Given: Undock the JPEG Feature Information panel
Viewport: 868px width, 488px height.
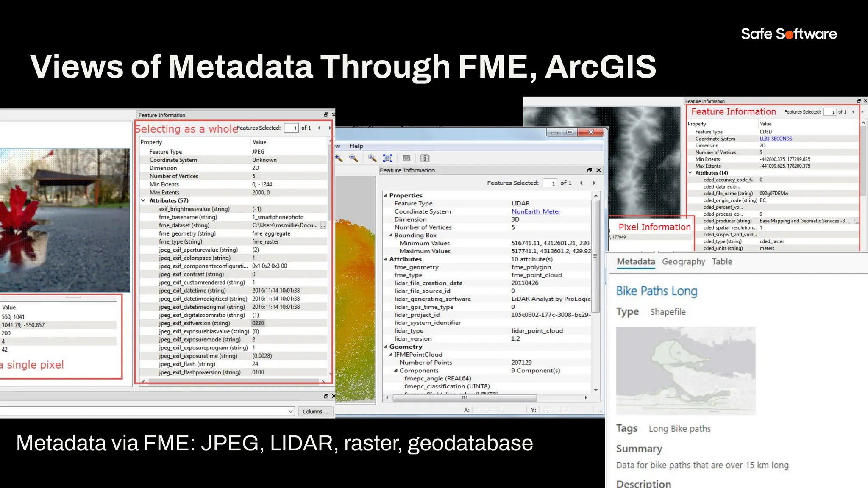Looking at the screenshot, I should [x=326, y=115].
